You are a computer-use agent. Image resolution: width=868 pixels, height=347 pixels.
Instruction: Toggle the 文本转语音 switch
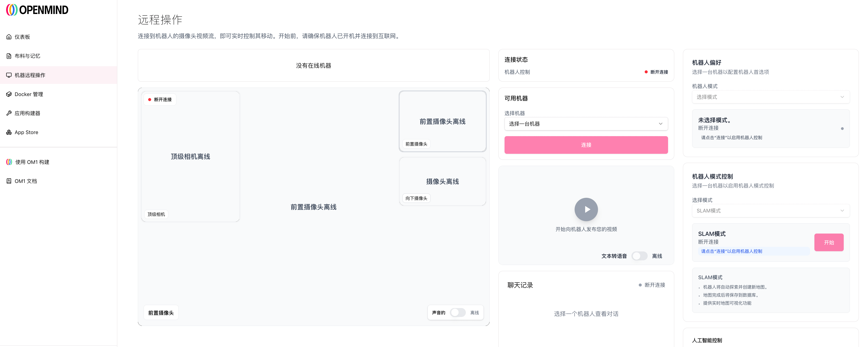[639, 256]
